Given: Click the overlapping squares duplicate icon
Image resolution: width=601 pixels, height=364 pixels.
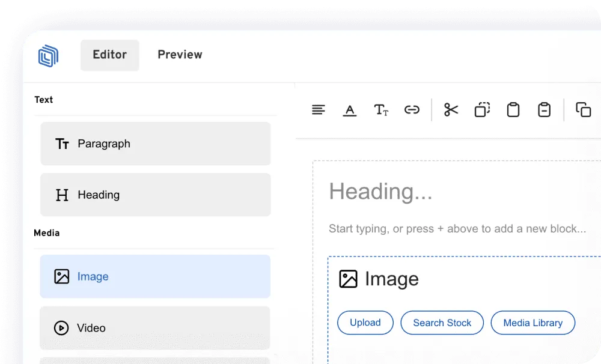Looking at the screenshot, I should (583, 110).
